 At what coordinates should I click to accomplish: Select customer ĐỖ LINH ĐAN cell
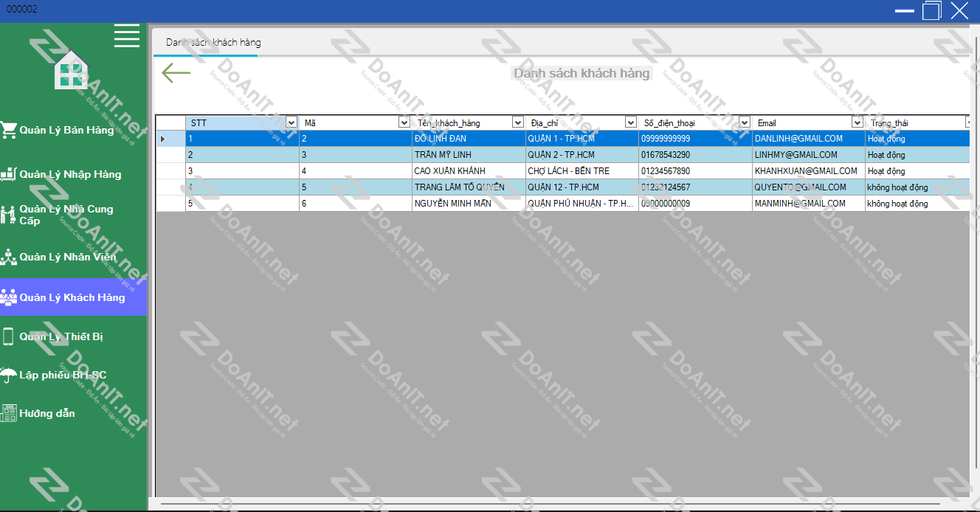coord(469,139)
